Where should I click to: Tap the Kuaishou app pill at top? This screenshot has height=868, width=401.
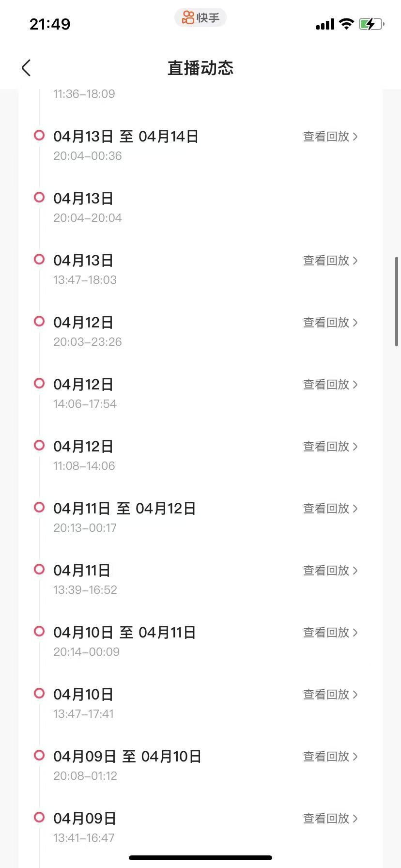click(200, 18)
